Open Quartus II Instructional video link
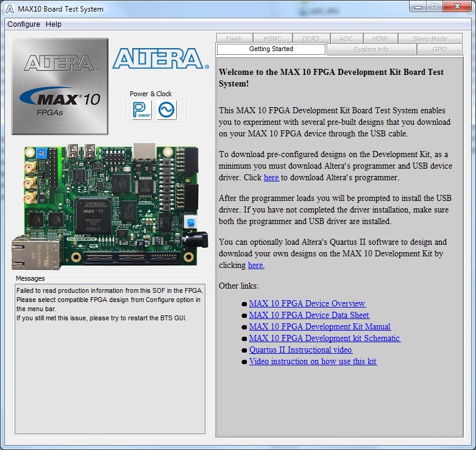The width and height of the screenshot is (476, 450). [300, 350]
